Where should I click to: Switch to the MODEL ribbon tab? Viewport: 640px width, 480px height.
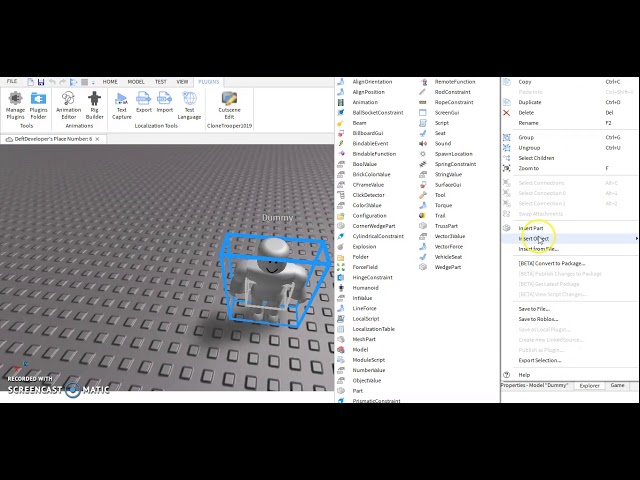136,82
